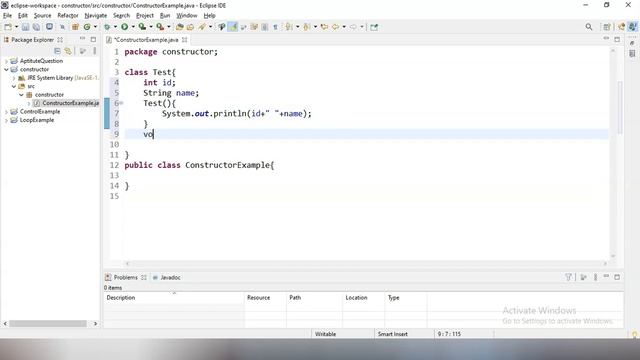
Task: Click the Open Type toolbar icon
Action: pyautogui.click(x=180, y=27)
